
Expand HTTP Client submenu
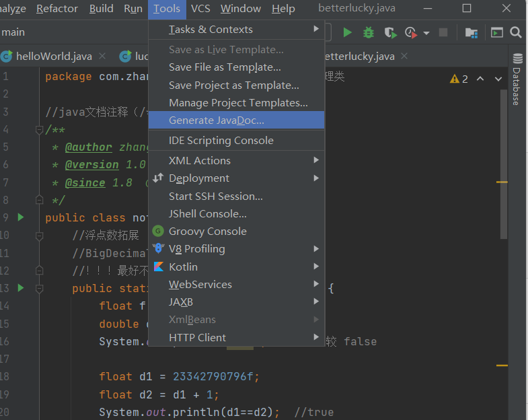(236, 337)
